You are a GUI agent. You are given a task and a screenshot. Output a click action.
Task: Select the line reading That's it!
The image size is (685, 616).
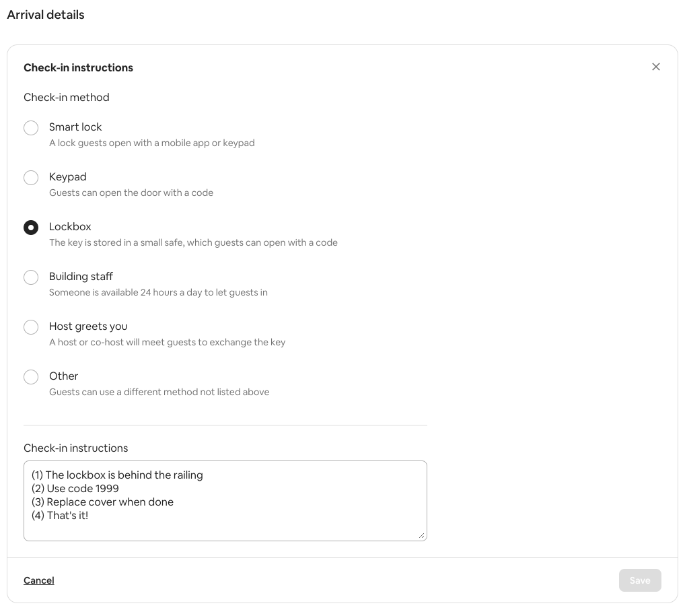[59, 515]
